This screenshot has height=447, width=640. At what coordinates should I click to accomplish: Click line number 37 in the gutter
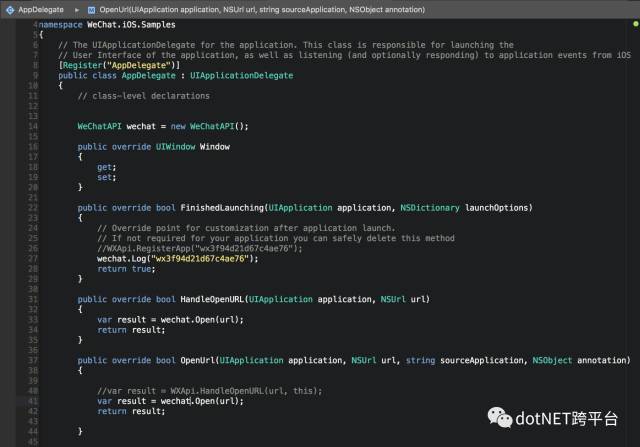coord(33,360)
